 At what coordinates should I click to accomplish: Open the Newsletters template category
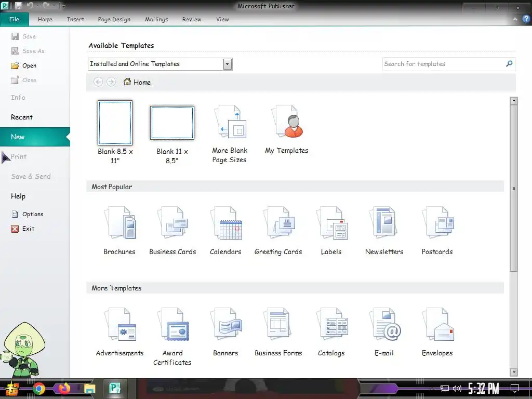(384, 231)
